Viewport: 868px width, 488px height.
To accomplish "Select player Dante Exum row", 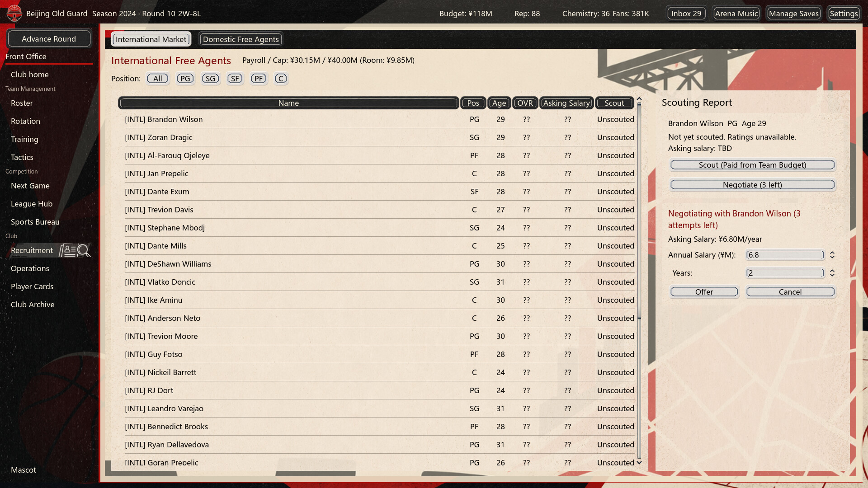I will [379, 192].
